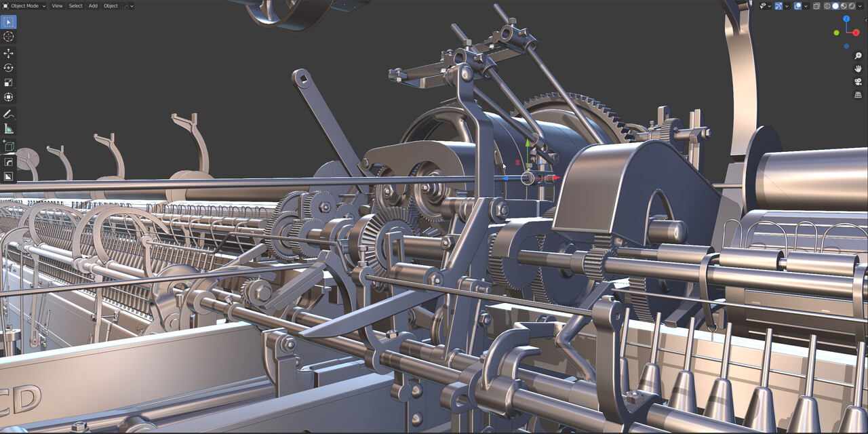Viewport: 868px width, 434px height.
Task: Switch perspective/orthographic with grid button
Action: (x=858, y=94)
